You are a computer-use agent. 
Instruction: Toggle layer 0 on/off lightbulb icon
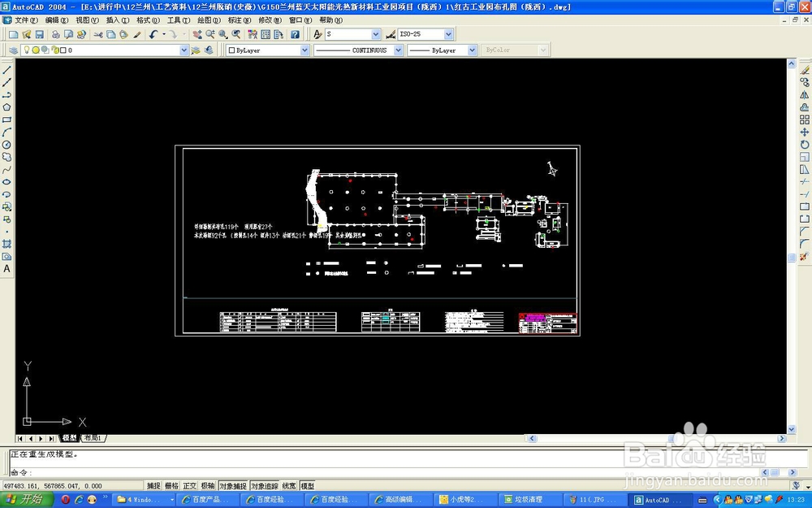(x=27, y=50)
